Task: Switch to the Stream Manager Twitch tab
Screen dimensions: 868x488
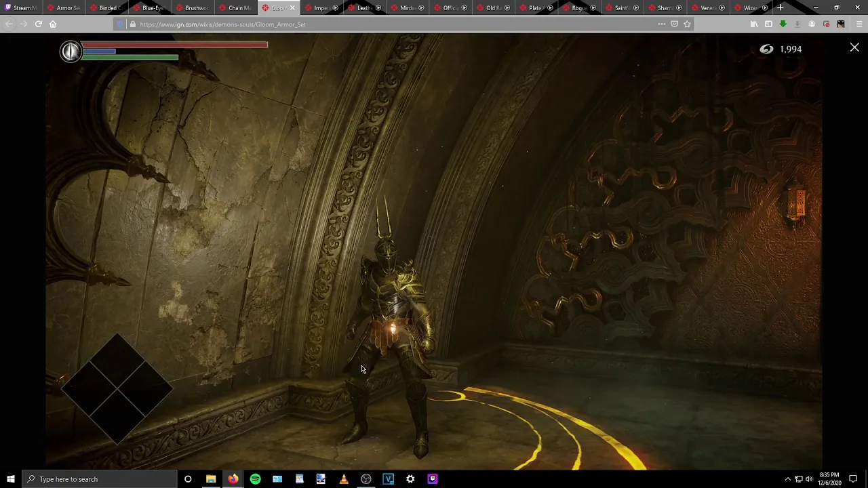Action: pos(21,8)
